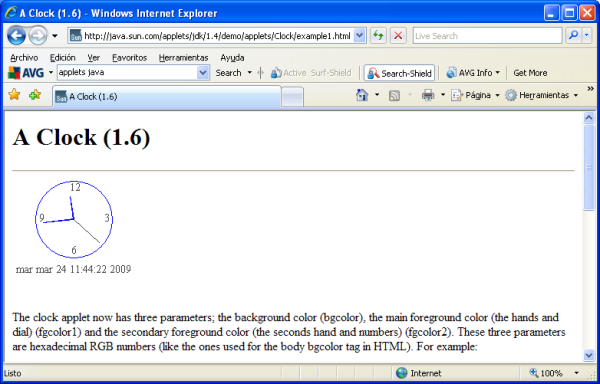Screen dimensions: 600x384
Task: Expand the address bar URL dropdown
Action: click(359, 36)
